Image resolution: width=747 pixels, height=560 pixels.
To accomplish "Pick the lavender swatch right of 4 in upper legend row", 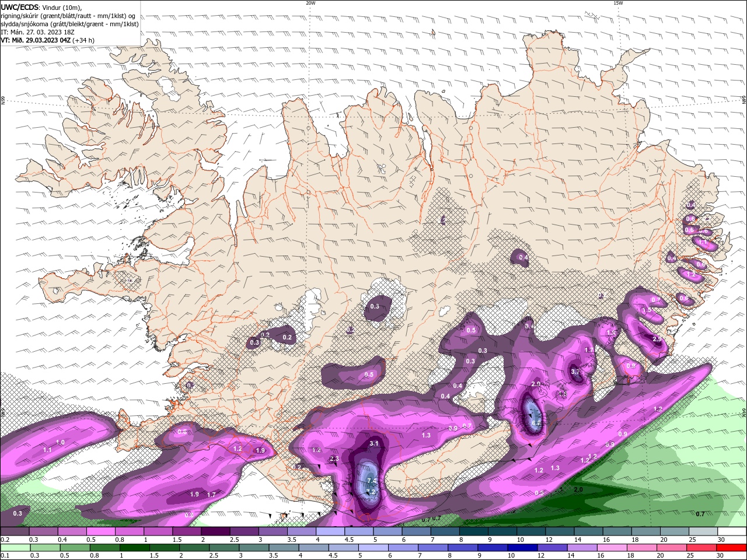I will (x=330, y=531).
